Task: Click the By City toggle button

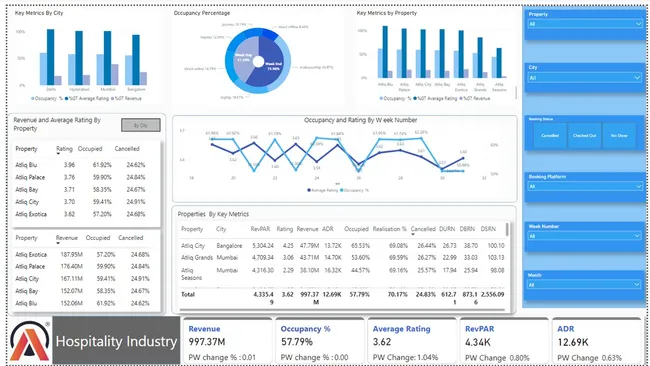Action: 141,125
